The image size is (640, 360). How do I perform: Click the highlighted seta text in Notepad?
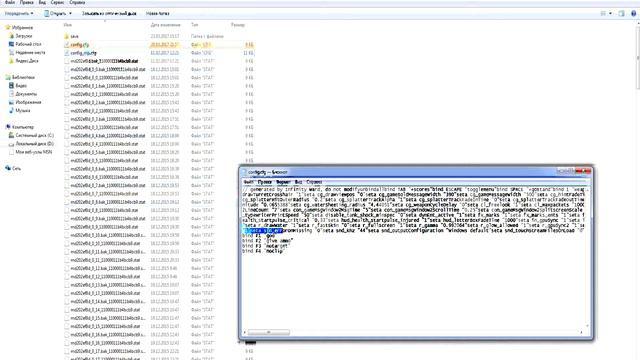click(262, 231)
